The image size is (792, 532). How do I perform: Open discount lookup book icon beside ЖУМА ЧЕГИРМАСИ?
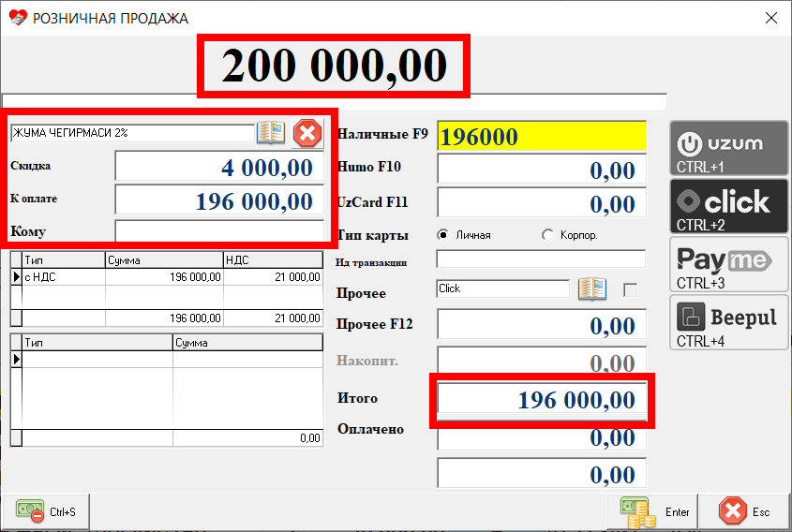(x=271, y=133)
